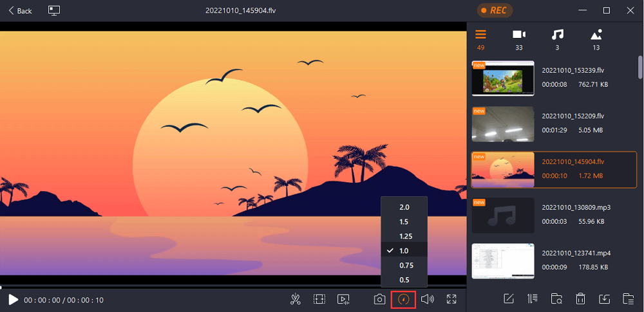644x312 pixels.
Task: Switch to the video recordings tab
Action: (x=518, y=39)
